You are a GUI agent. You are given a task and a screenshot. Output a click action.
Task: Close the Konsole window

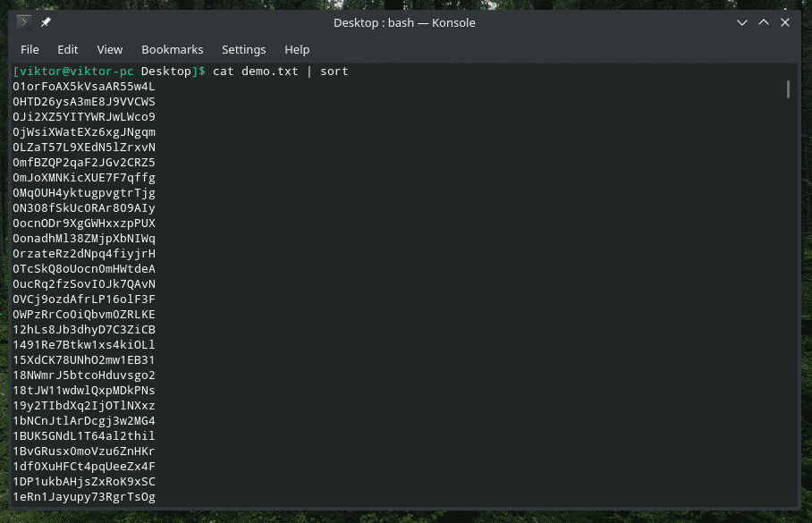[x=785, y=22]
